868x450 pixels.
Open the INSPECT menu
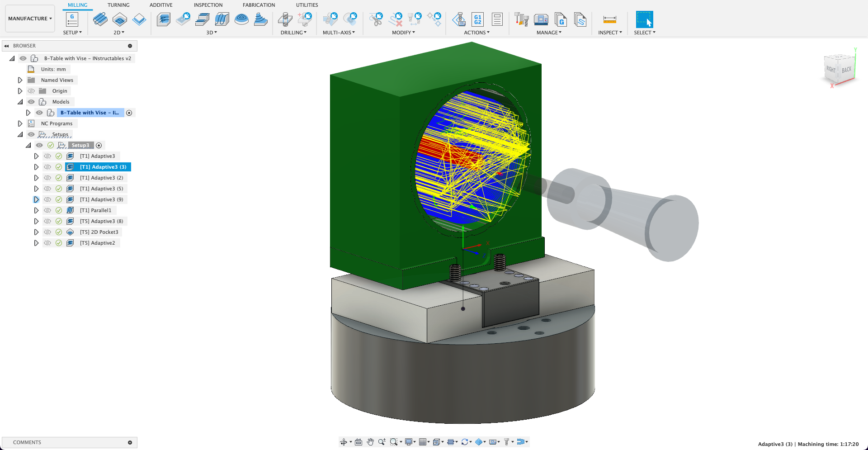pyautogui.click(x=610, y=33)
